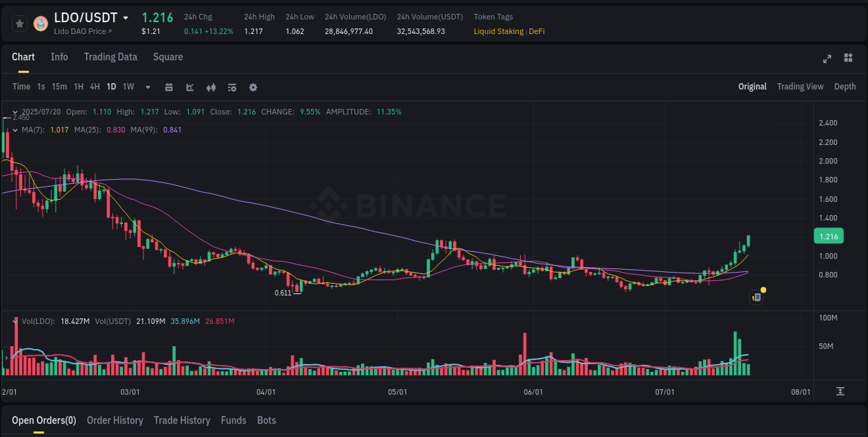Screen dimensions: 868x437
Task: Open the Order History tab
Action: point(115,420)
